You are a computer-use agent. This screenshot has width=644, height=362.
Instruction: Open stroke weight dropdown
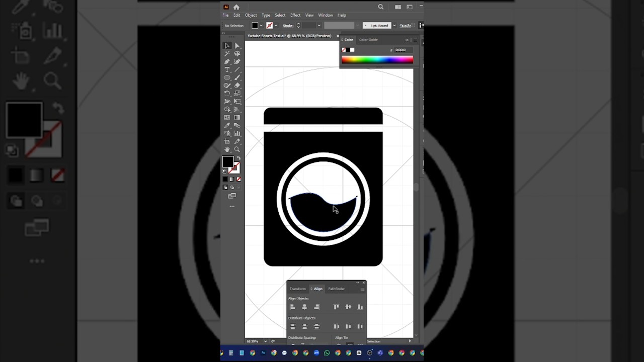click(x=319, y=26)
